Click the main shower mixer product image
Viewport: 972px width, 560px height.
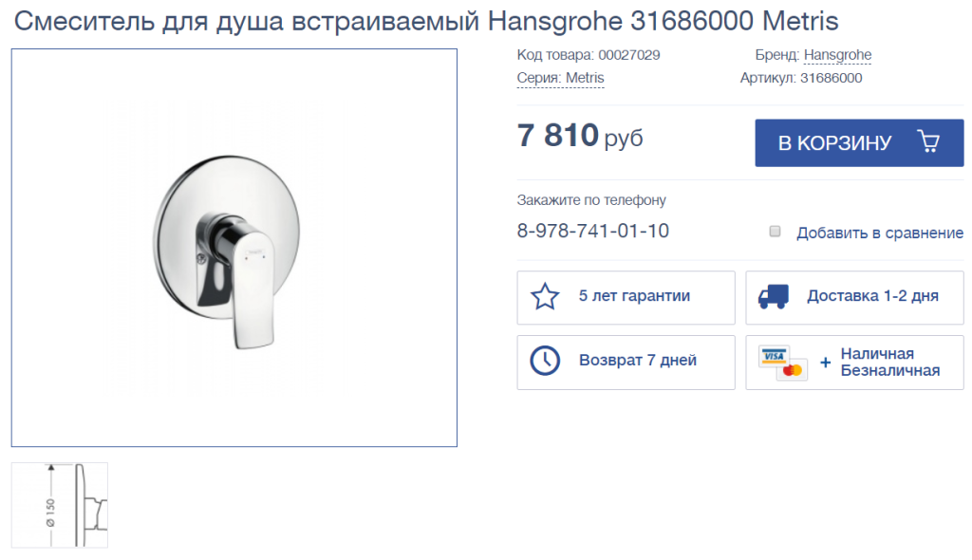click(x=234, y=248)
